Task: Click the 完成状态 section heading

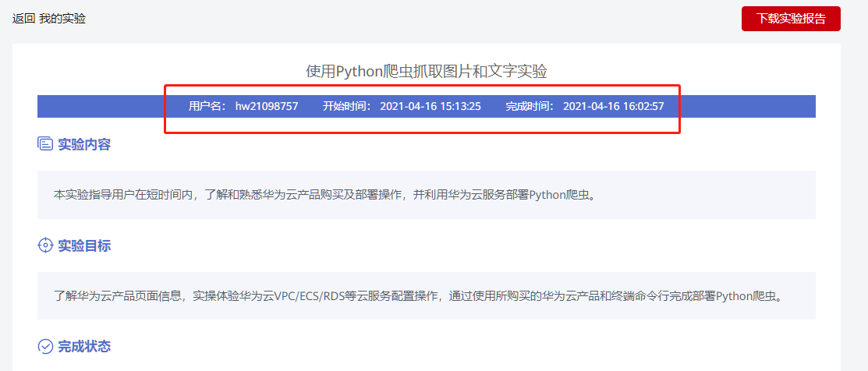Action: [x=84, y=346]
